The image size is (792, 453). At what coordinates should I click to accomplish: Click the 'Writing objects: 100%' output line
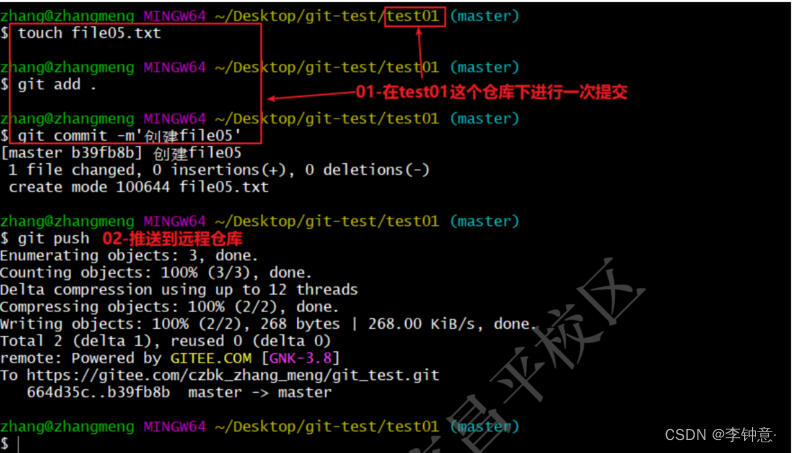pos(268,324)
